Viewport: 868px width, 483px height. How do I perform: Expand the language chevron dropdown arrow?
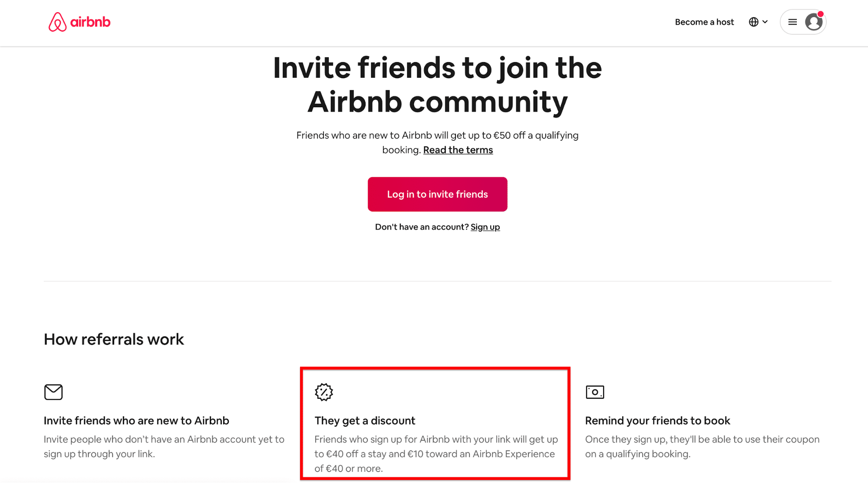(x=765, y=22)
